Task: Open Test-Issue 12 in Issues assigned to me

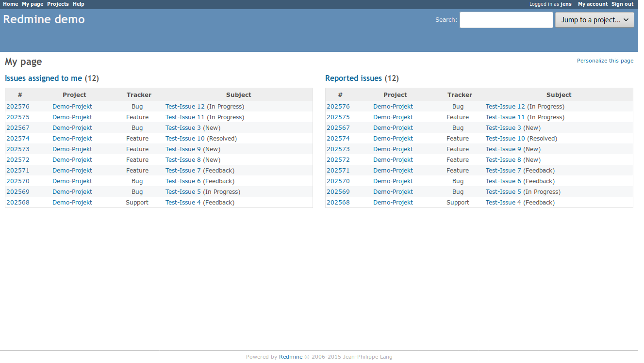Action: click(x=185, y=107)
